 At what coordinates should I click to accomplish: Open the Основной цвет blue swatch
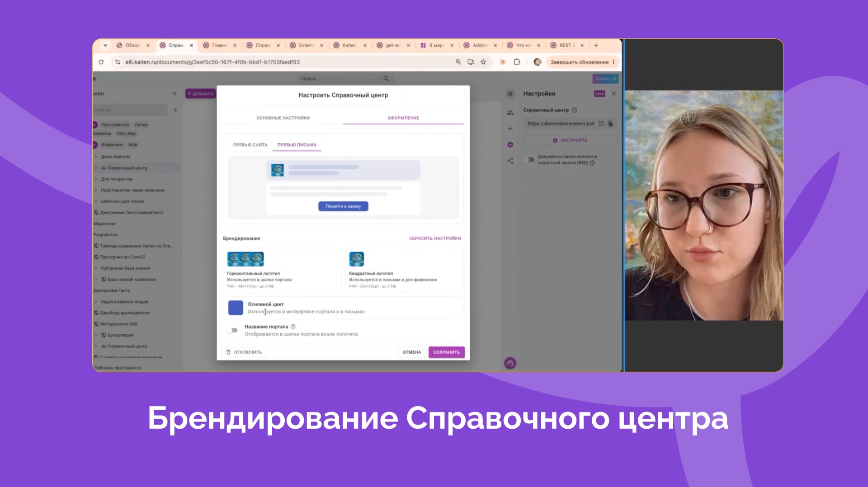pyautogui.click(x=236, y=308)
